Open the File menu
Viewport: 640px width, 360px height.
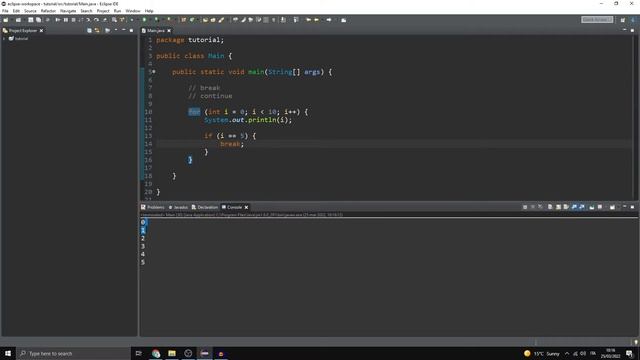point(5,11)
